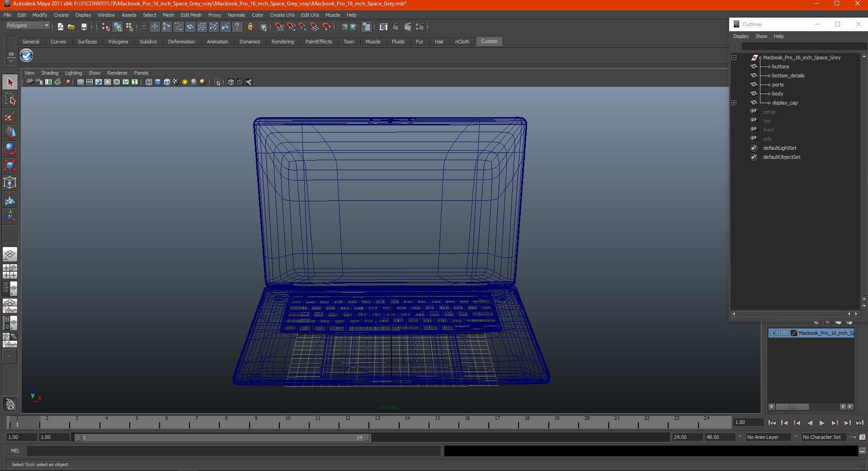Click the MEL command input field
This screenshot has height=471, width=868.
[234, 451]
